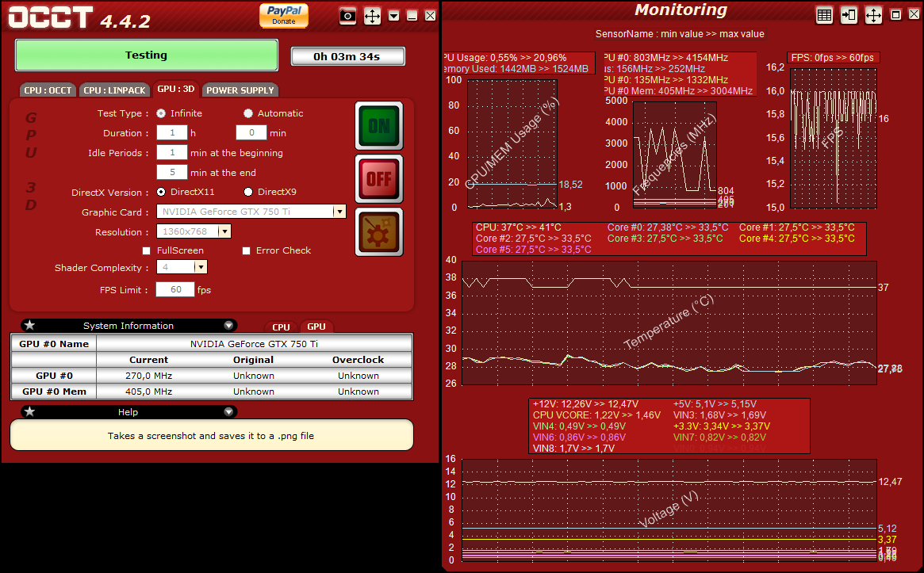Click NVIDIA GeForce GTX 750 Ti in info table
Viewport: 924px width, 573px height.
pyautogui.click(x=254, y=344)
